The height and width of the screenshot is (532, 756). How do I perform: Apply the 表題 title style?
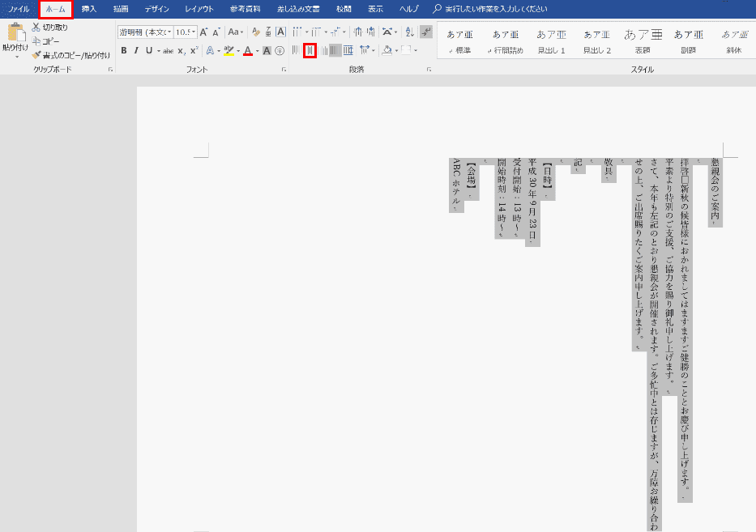tap(643, 41)
